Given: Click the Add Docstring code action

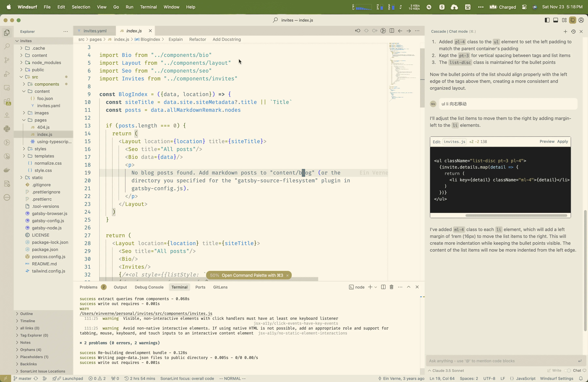Looking at the screenshot, I should [226, 39].
